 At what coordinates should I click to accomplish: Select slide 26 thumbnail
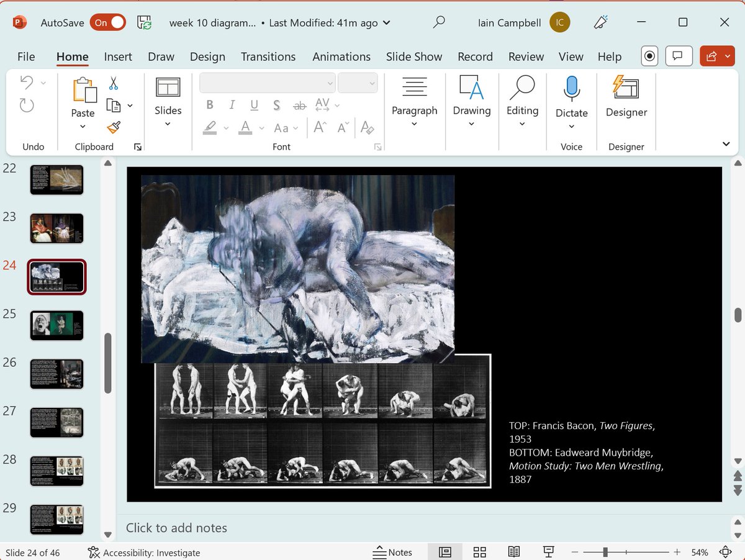tap(56, 374)
